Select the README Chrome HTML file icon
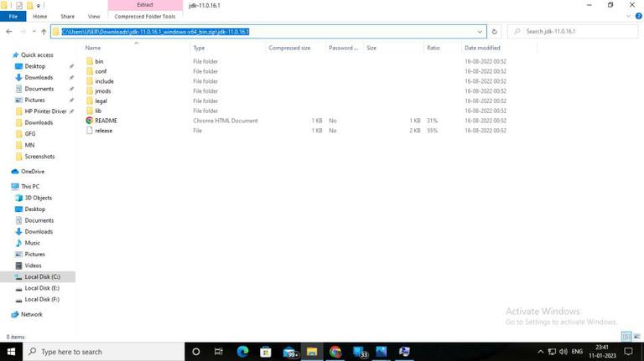Screen dimensions: 644x361 90,121
